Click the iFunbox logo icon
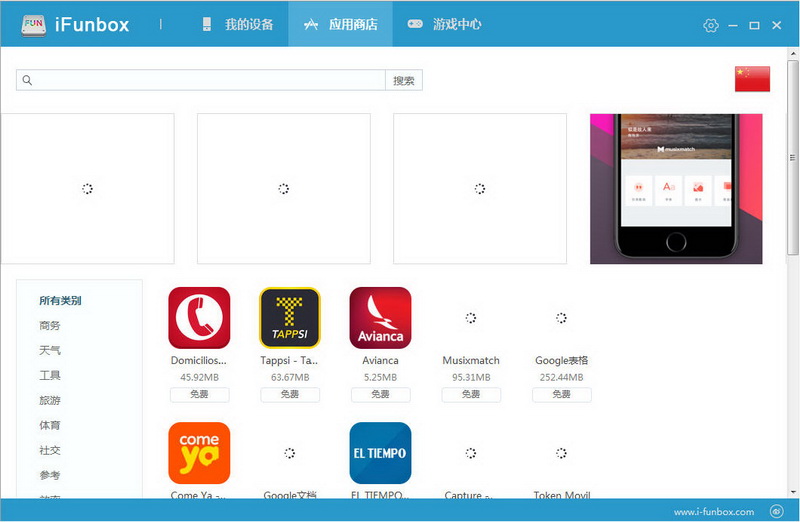 [x=34, y=25]
